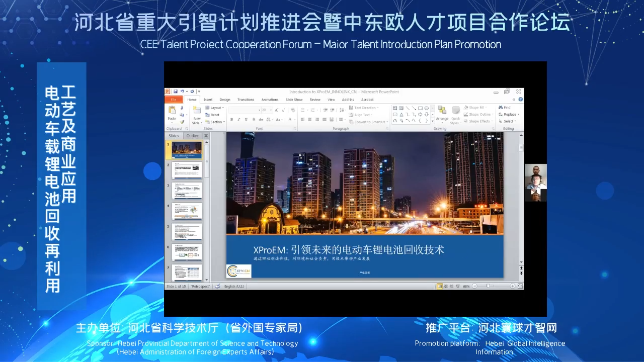Switch to Normal view in status bar
The height and width of the screenshot is (362, 644).
tap(440, 286)
